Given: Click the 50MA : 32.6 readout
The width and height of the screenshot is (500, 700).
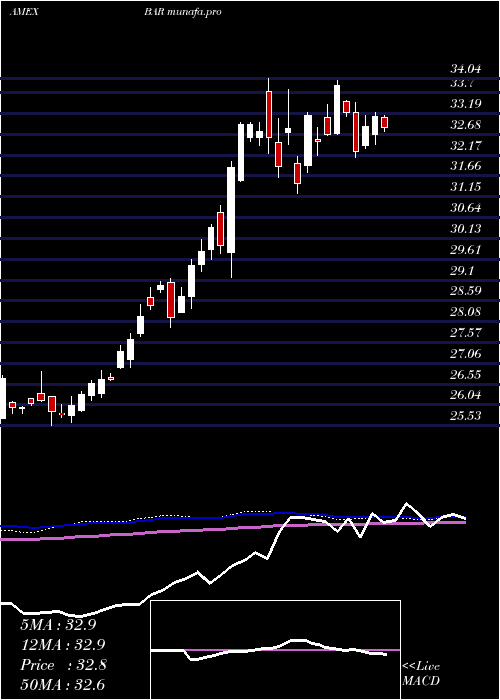Looking at the screenshot, I should click(x=62, y=685).
